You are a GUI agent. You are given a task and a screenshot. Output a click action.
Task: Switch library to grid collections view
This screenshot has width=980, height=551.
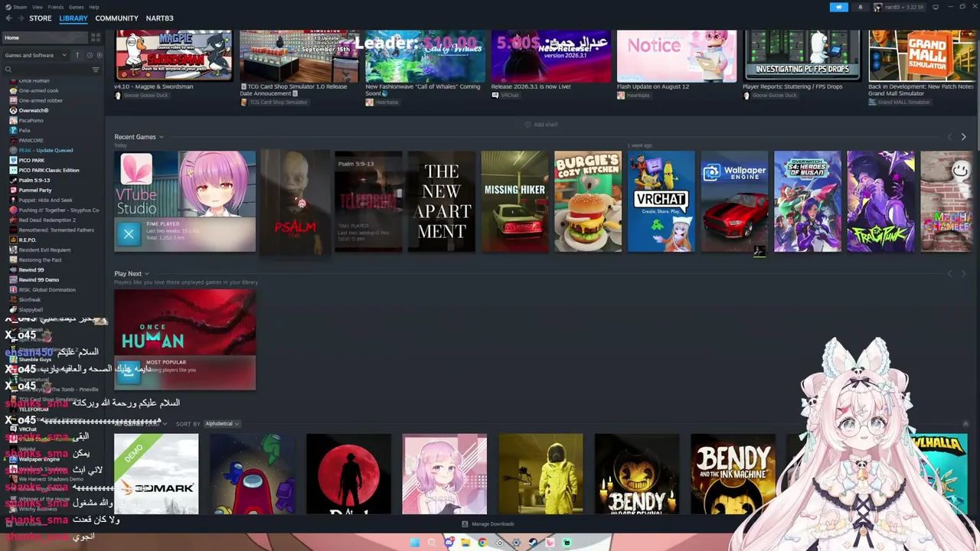click(96, 37)
